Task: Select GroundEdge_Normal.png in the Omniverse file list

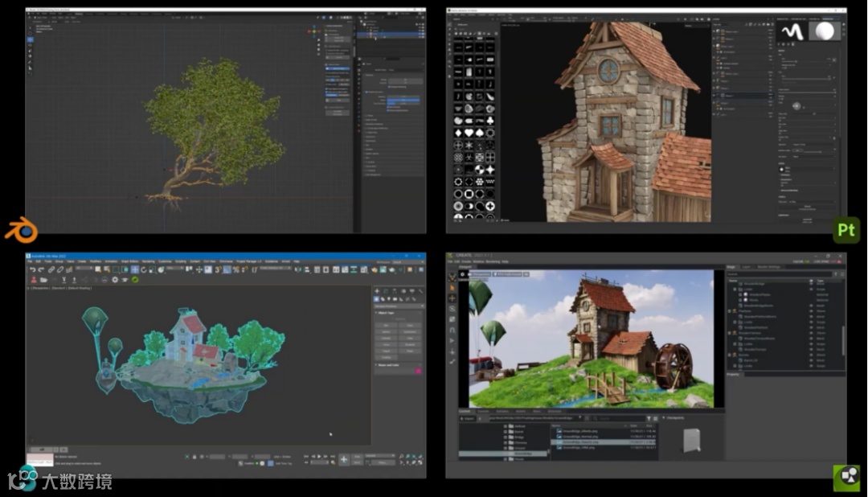Action: [x=604, y=437]
